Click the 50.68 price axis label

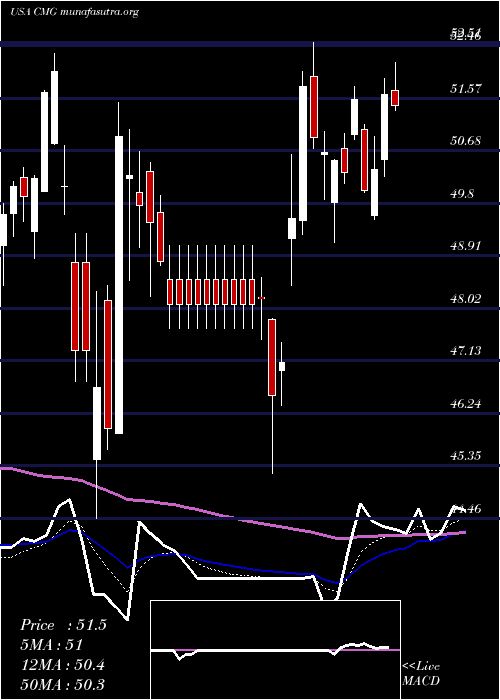pyautogui.click(x=465, y=141)
